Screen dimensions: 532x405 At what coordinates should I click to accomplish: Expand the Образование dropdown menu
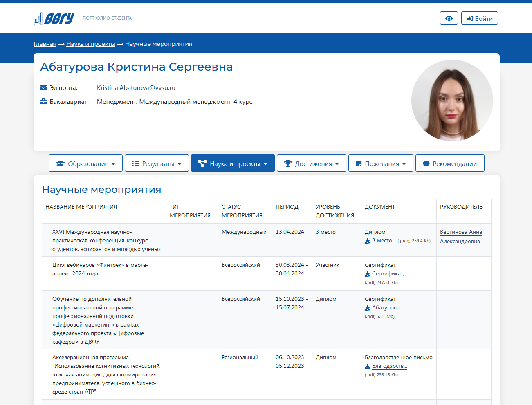pyautogui.click(x=85, y=163)
